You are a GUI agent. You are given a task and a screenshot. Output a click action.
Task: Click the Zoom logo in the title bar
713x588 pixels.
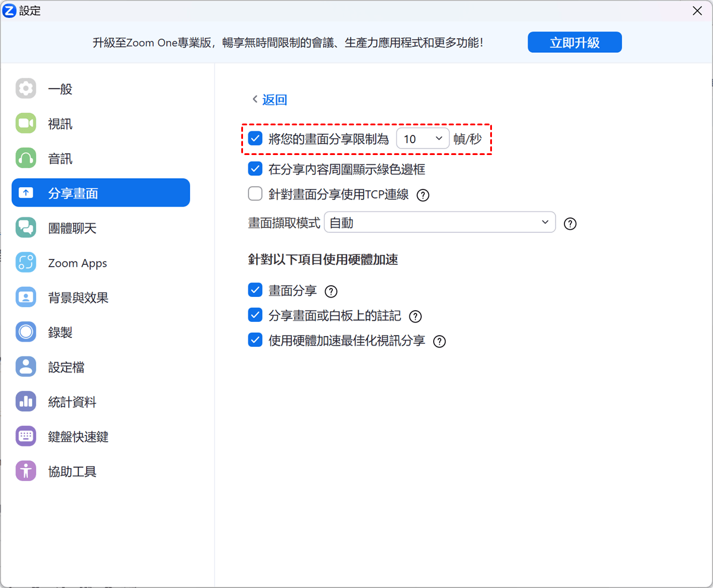pyautogui.click(x=10, y=11)
